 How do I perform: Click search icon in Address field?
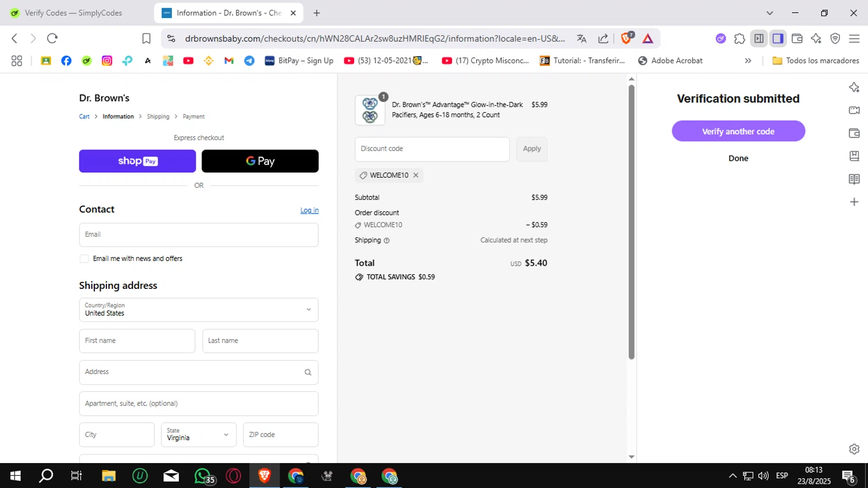[308, 372]
